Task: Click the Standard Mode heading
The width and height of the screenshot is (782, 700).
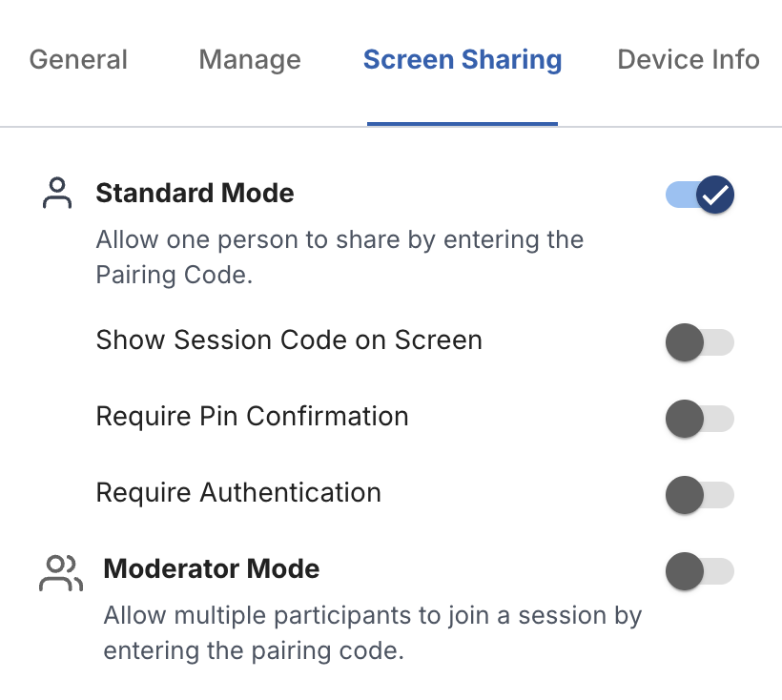Action: click(x=195, y=194)
